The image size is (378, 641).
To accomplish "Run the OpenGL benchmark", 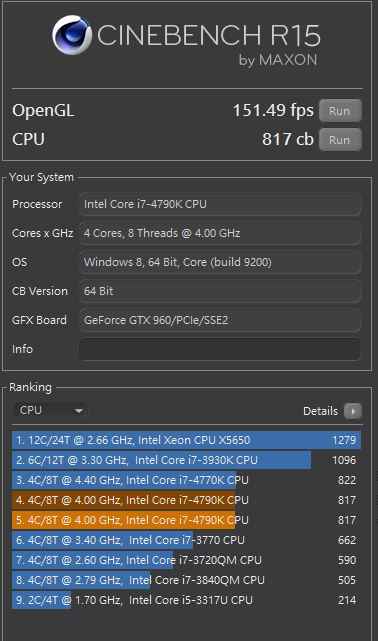I will pos(340,111).
